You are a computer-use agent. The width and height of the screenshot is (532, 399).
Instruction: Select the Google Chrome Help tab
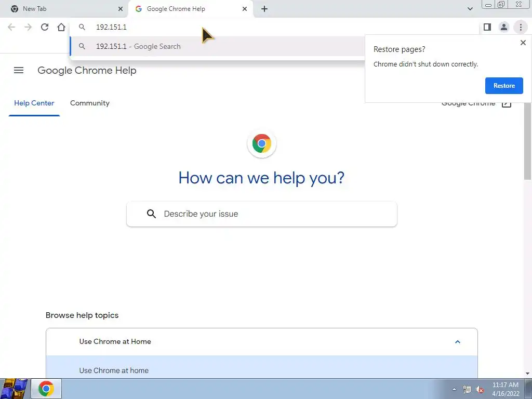[x=190, y=9]
